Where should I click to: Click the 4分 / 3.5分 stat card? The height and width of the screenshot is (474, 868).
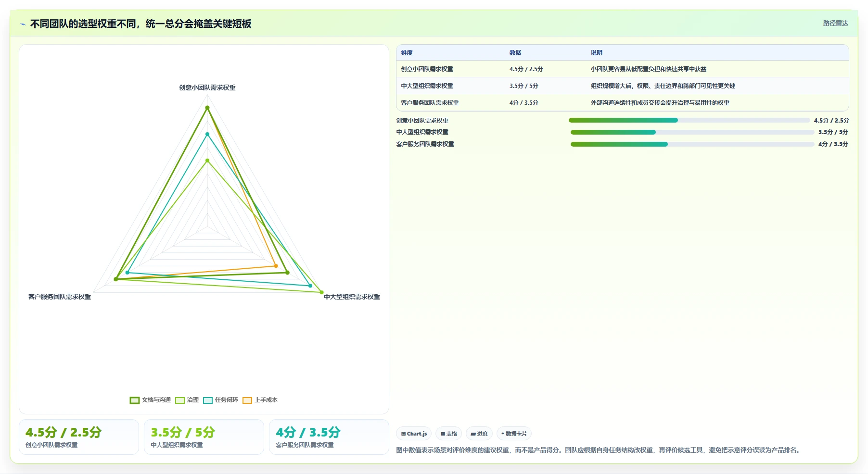tap(329, 437)
